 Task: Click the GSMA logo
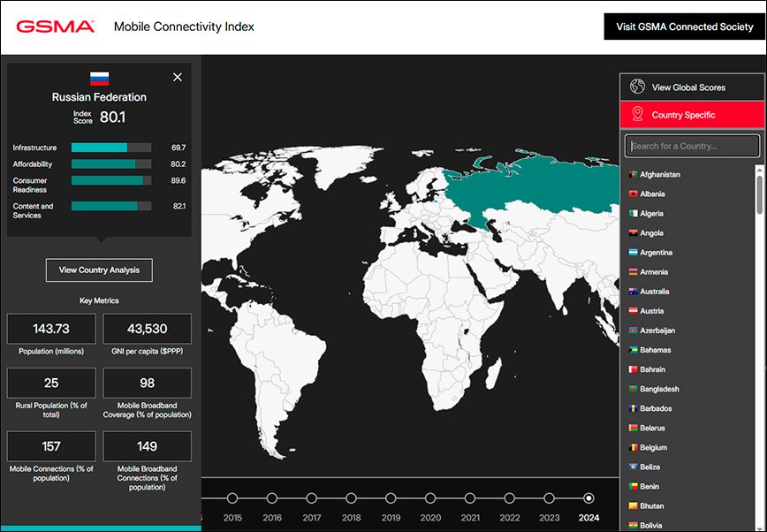pyautogui.click(x=56, y=27)
